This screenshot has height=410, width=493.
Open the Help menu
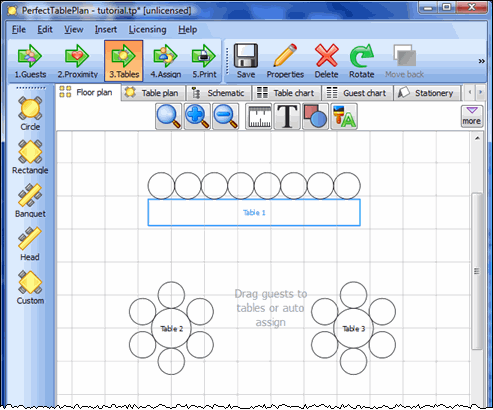coord(187,30)
